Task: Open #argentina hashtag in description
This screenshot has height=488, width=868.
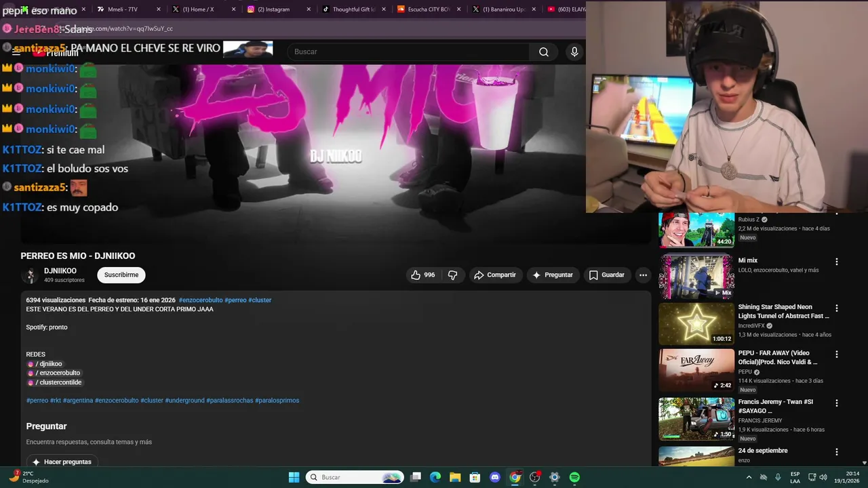Action: [x=78, y=401]
